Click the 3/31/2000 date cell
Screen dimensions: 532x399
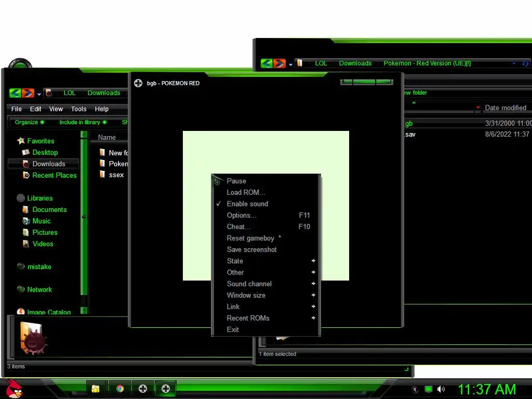pos(508,123)
